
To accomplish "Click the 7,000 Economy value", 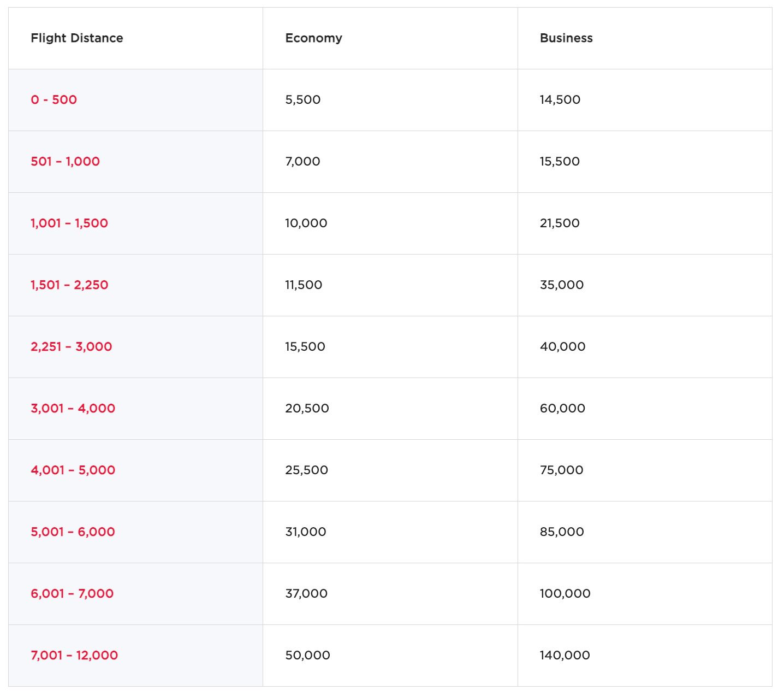I will pyautogui.click(x=303, y=162).
